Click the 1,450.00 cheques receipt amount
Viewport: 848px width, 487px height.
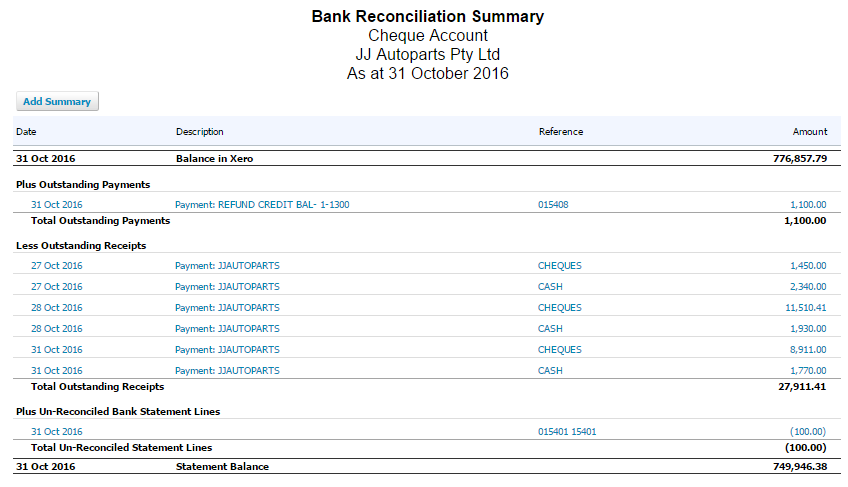(x=808, y=266)
